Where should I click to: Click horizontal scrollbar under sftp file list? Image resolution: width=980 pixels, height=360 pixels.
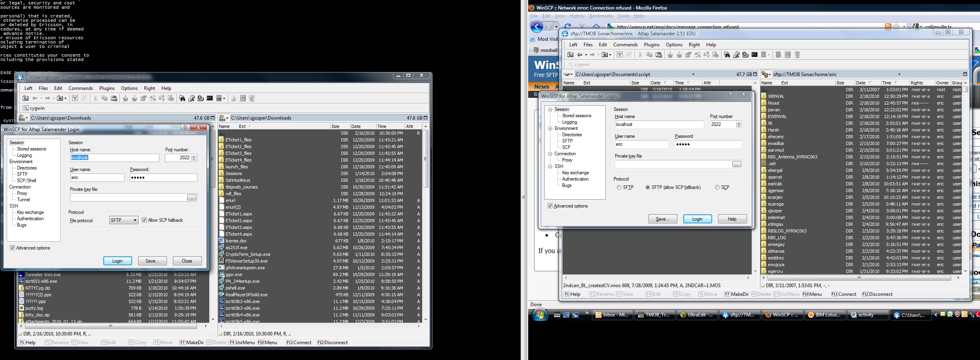pos(860,278)
